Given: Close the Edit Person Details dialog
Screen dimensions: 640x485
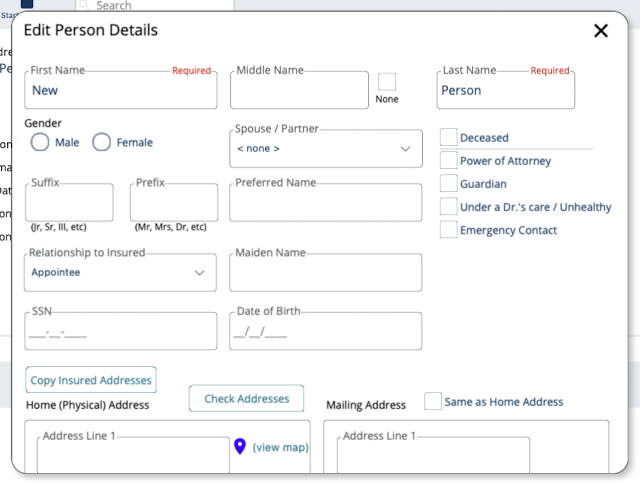Looking at the screenshot, I should (x=601, y=31).
